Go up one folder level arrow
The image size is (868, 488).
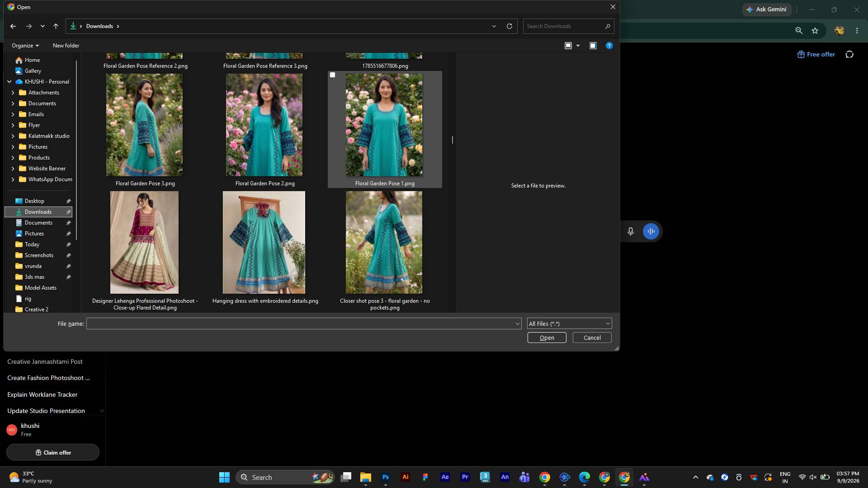click(56, 26)
